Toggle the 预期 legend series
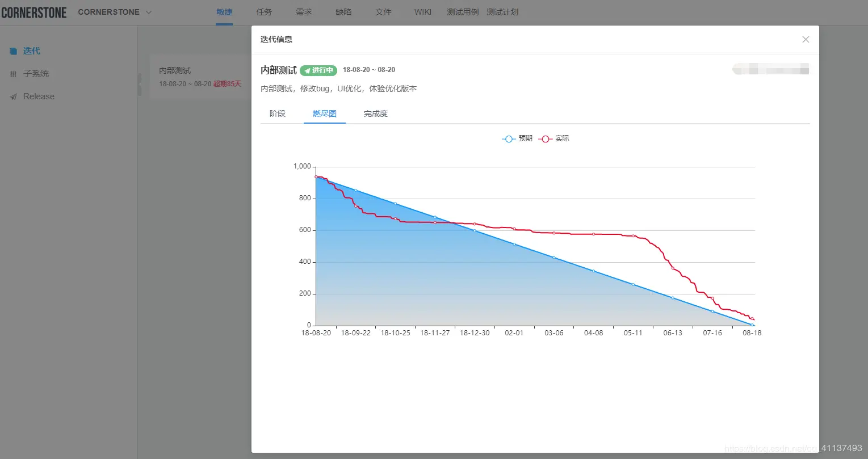The height and width of the screenshot is (459, 868). 517,138
